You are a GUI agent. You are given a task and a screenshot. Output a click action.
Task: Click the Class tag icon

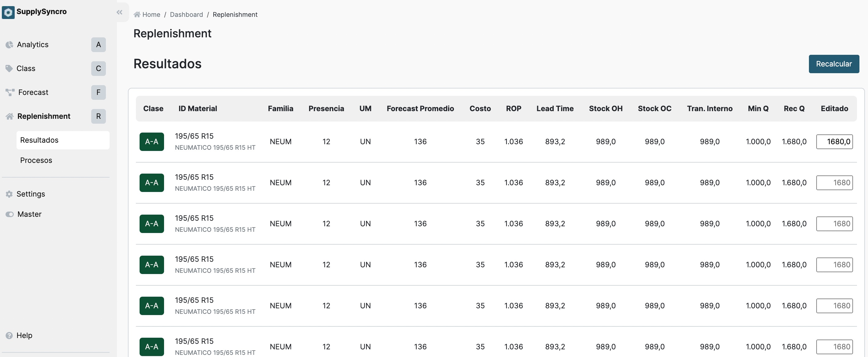(x=9, y=69)
